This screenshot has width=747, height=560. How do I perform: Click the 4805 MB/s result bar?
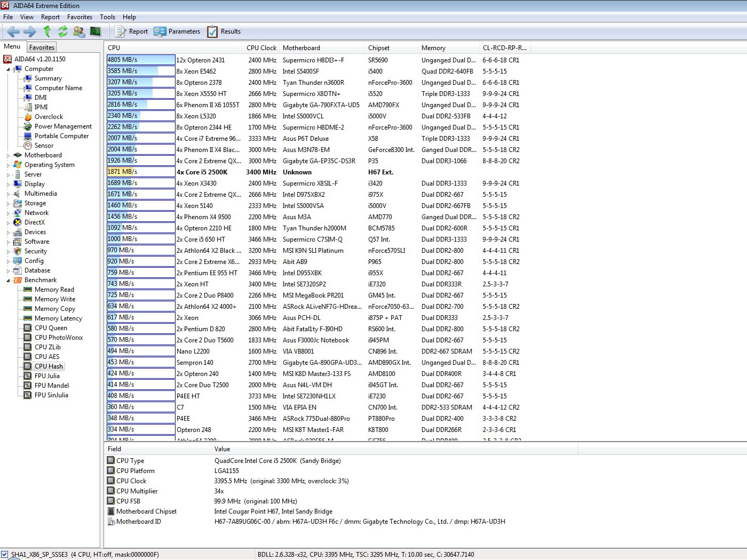[141, 60]
